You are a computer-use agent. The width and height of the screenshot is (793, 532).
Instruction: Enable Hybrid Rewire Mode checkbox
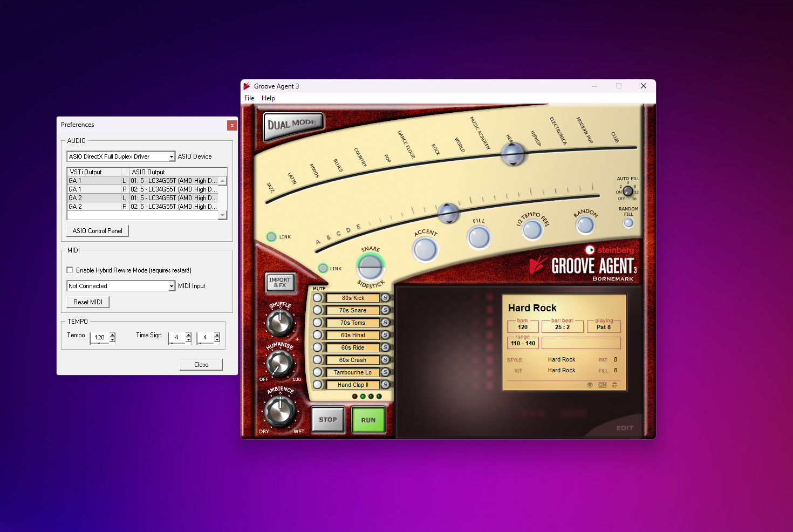pyautogui.click(x=70, y=270)
